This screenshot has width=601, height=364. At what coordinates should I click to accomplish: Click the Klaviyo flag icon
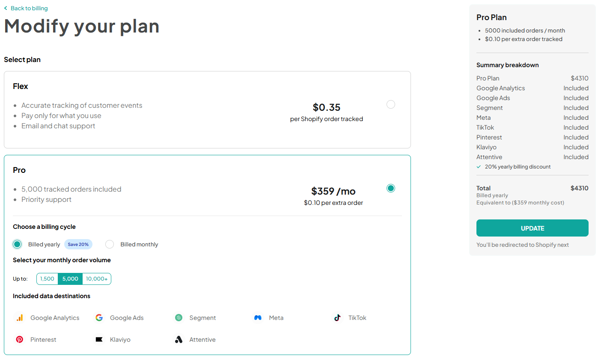[99, 340]
